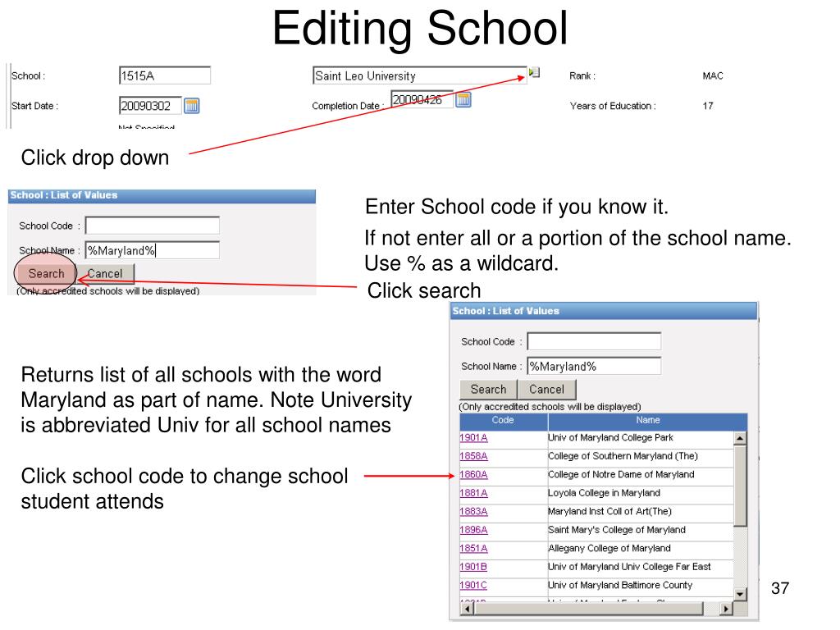The width and height of the screenshot is (840, 630).
Task: Open Completion Date calendar picker icon
Action: pos(463,99)
